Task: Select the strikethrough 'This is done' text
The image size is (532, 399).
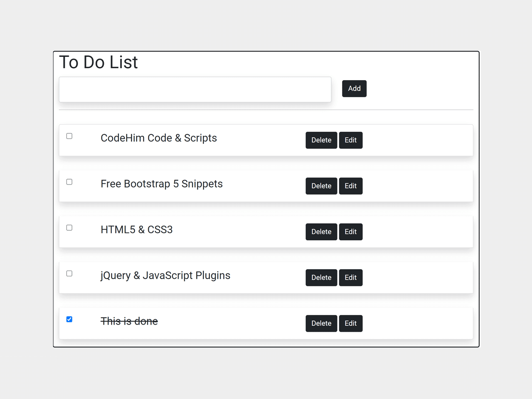Action: tap(129, 321)
